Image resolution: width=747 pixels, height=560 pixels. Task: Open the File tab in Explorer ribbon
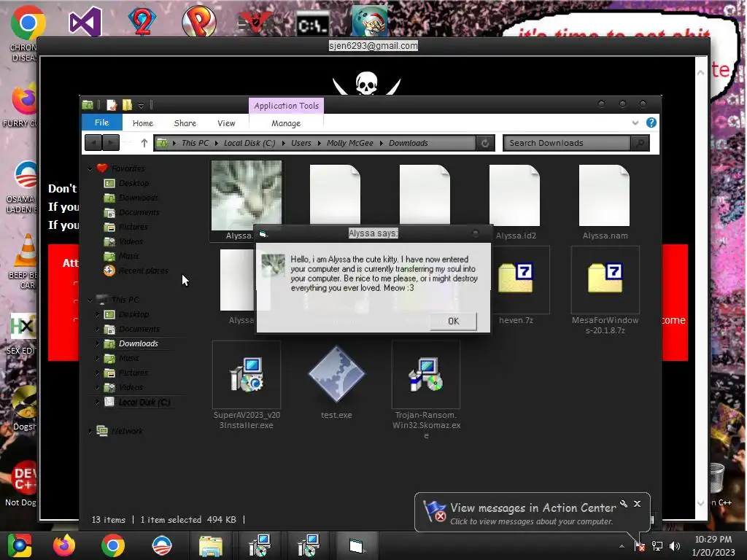[101, 122]
